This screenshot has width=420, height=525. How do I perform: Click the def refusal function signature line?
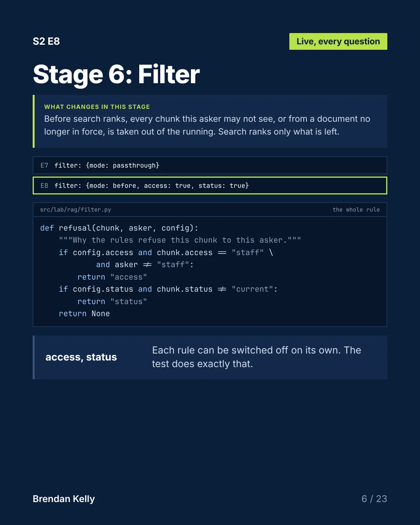point(119,228)
